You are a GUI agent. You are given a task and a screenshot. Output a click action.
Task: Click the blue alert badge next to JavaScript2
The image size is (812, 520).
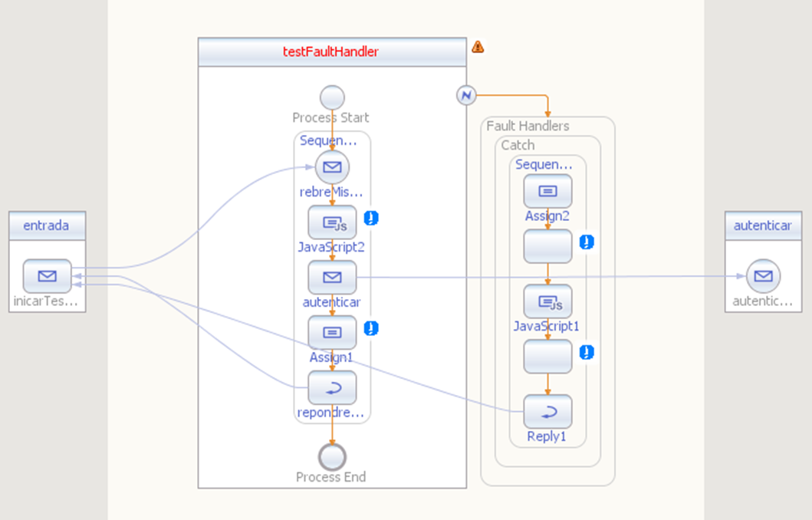[371, 218]
